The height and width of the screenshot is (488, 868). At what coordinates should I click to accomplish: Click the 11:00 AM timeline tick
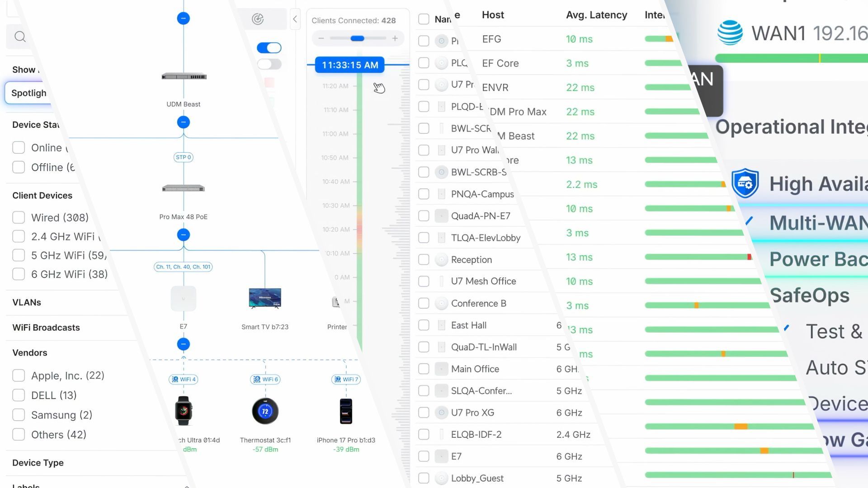point(335,134)
